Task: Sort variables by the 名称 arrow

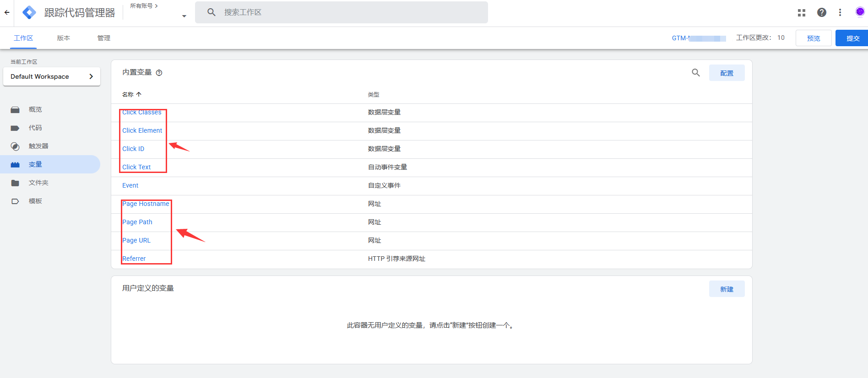Action: tap(139, 94)
